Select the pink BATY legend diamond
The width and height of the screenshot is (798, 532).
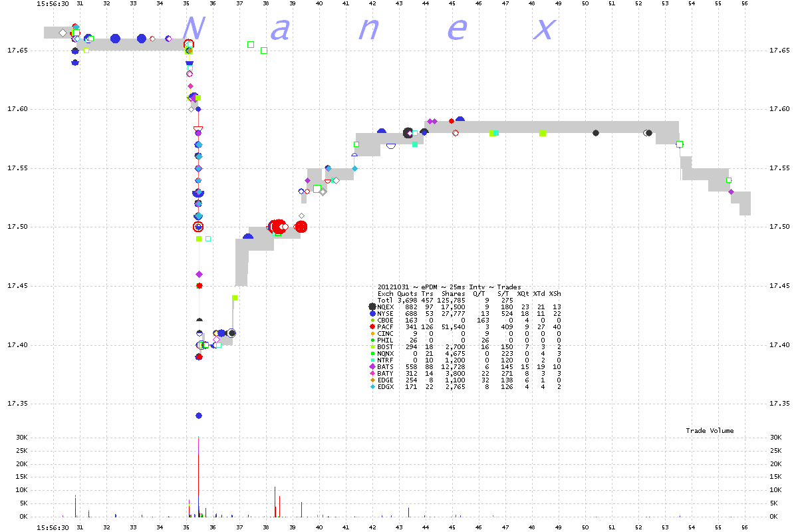[x=372, y=373]
